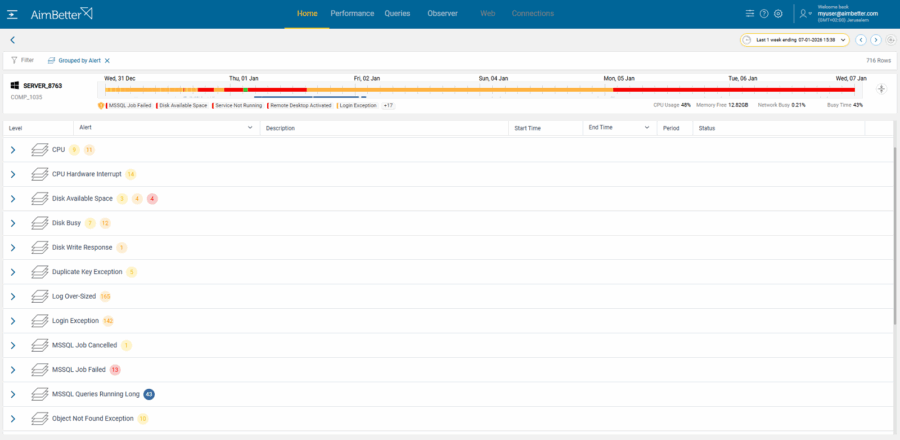Go to previous time period arrow
This screenshot has width=900, height=440.
pos(860,40)
